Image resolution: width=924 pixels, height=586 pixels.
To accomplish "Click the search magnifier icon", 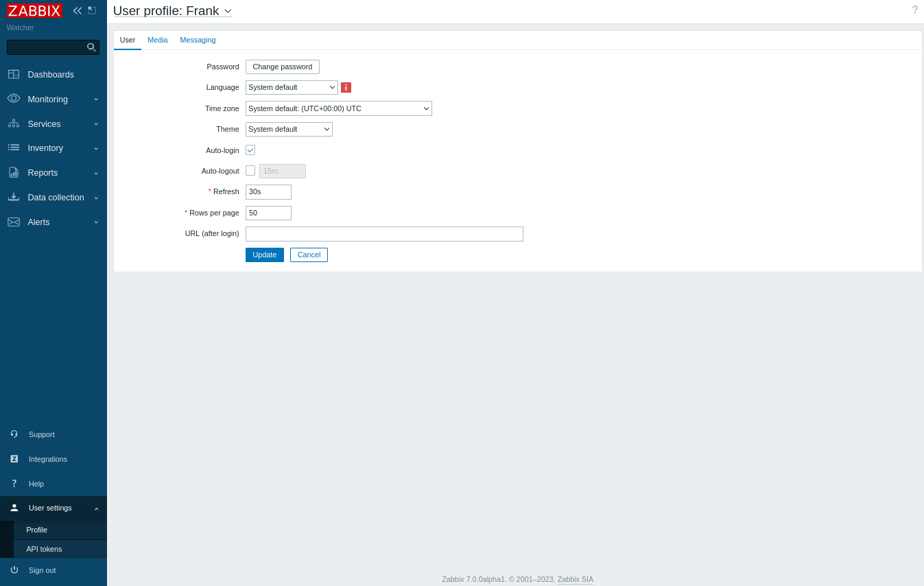I will [91, 47].
